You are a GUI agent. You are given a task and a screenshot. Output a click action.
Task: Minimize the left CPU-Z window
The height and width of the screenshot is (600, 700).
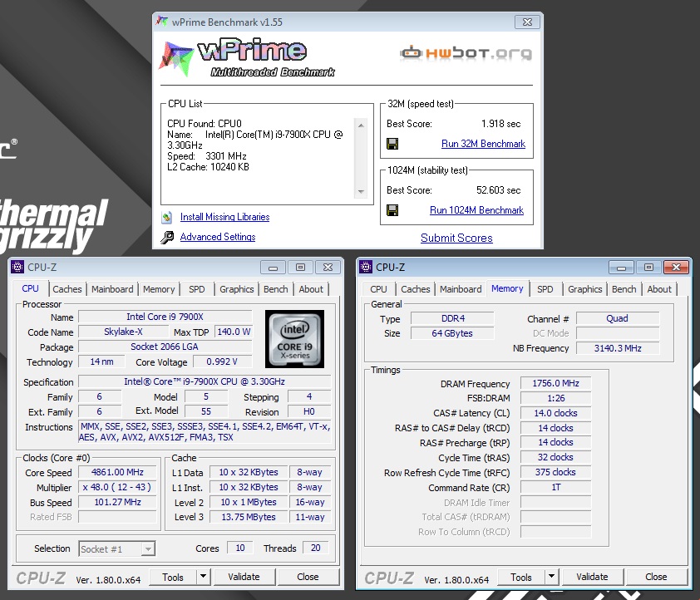274,268
